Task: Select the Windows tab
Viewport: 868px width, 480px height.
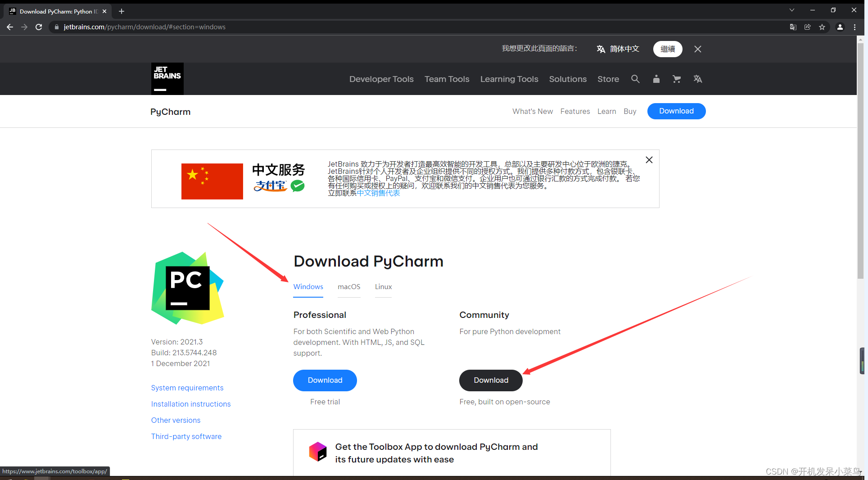Action: [308, 287]
